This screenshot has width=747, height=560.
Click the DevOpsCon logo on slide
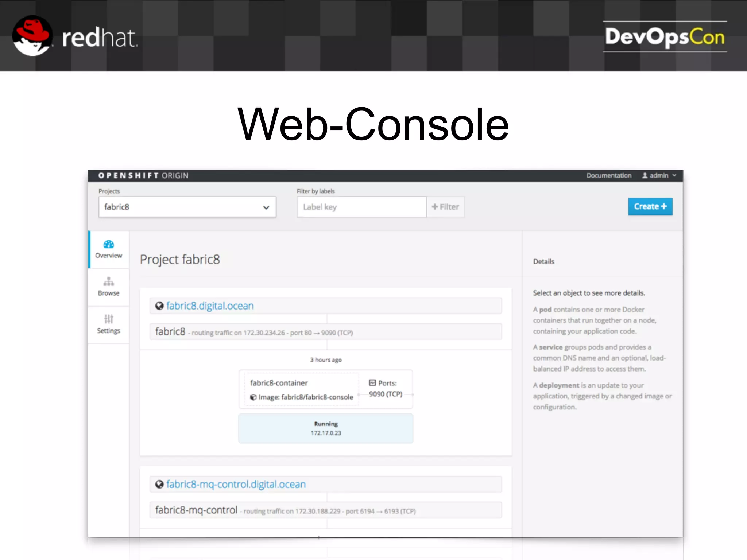tap(665, 36)
